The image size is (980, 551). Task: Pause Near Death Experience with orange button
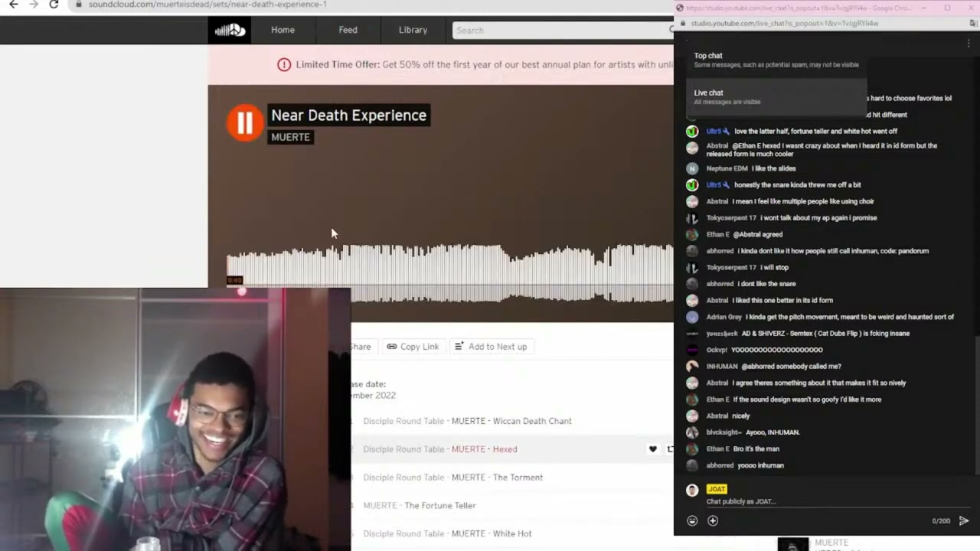[x=245, y=122]
